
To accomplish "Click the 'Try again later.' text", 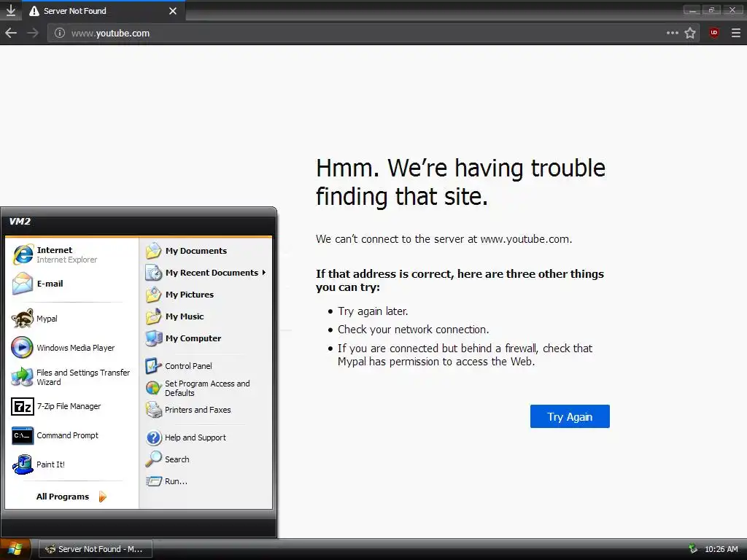I will pos(373,311).
